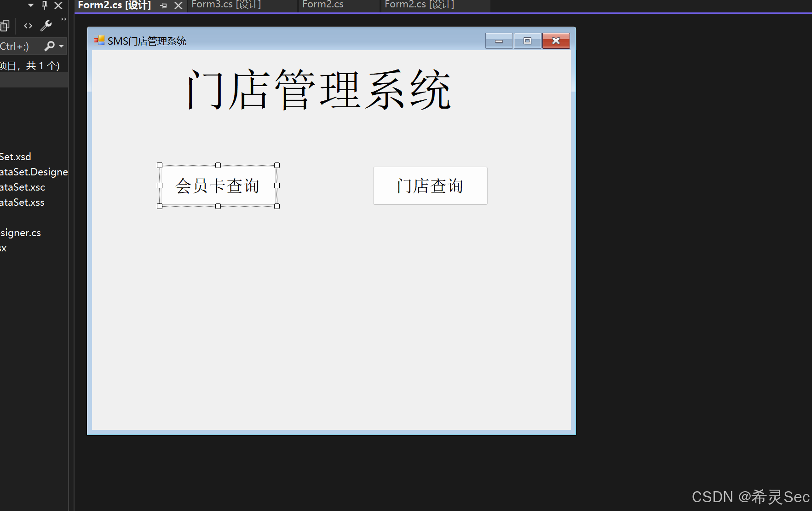The width and height of the screenshot is (812, 511).
Task: Select the ataSet.Designe file row
Action: tap(34, 172)
